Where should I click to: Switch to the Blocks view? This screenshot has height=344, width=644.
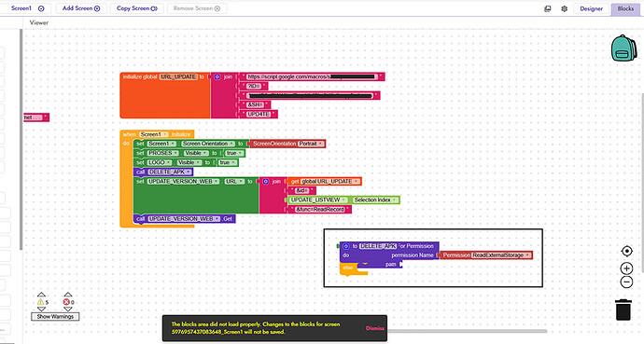point(625,8)
